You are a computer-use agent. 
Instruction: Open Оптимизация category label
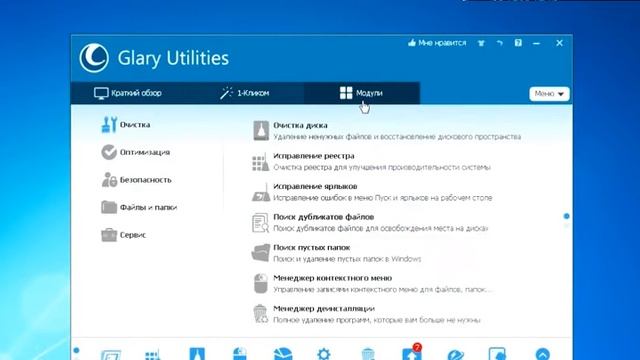(x=145, y=152)
